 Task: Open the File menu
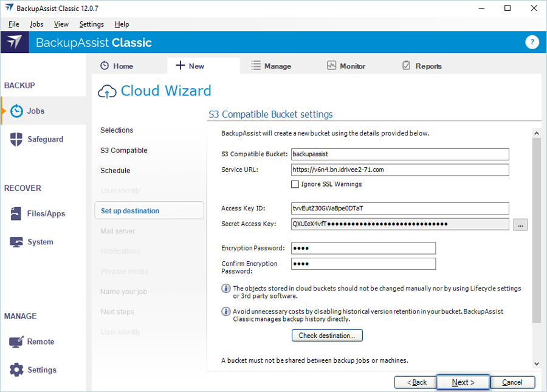tap(14, 24)
